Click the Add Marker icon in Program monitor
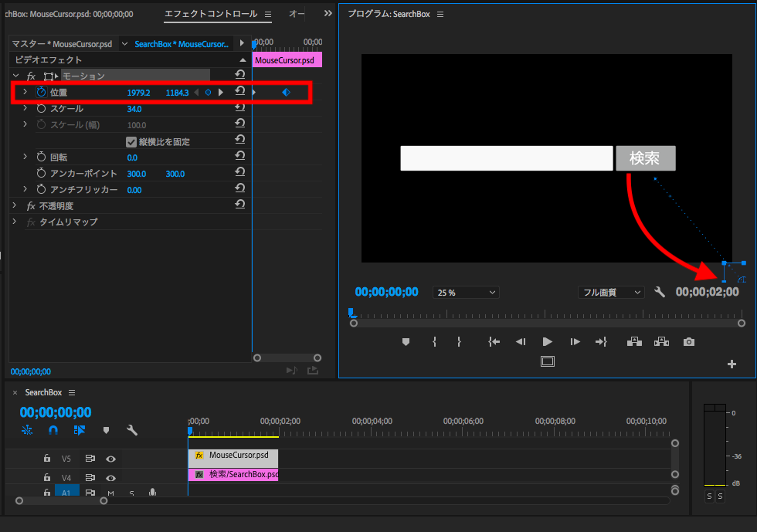The height and width of the screenshot is (532, 757). (406, 342)
